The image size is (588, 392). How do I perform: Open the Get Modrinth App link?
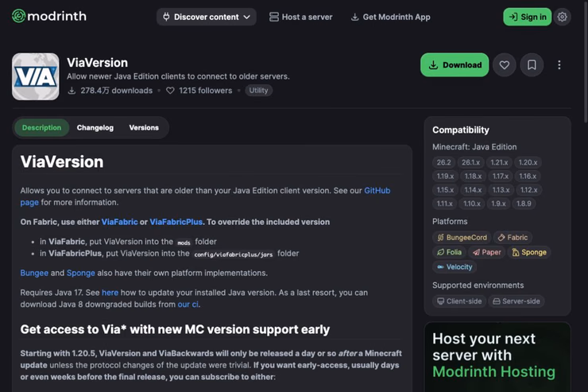coord(390,17)
